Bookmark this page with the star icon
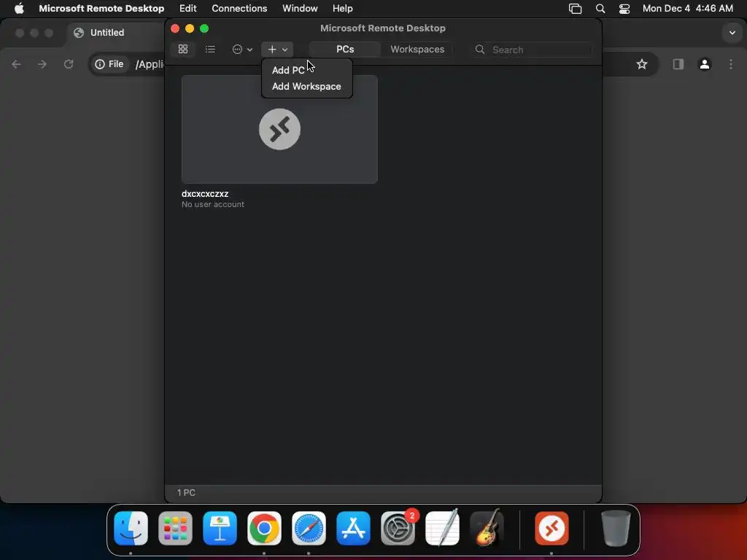The height and width of the screenshot is (560, 747). pos(642,64)
